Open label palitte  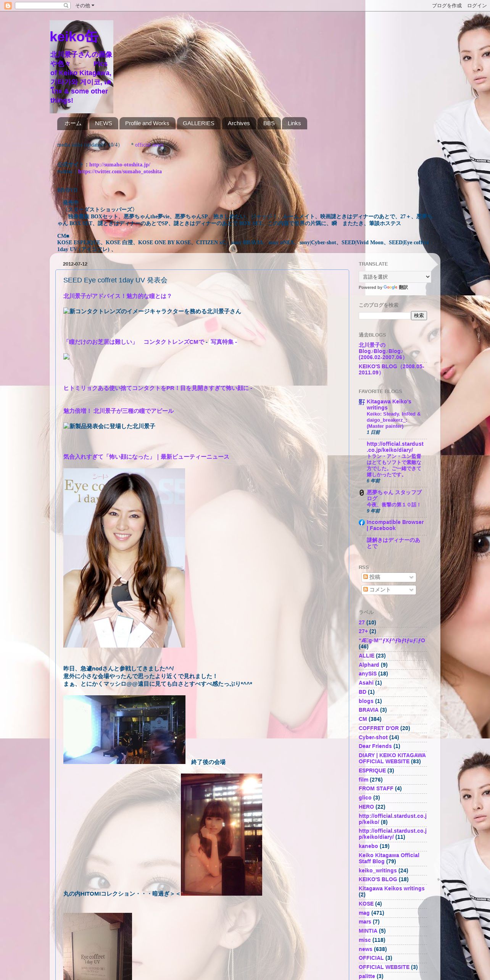click(367, 976)
